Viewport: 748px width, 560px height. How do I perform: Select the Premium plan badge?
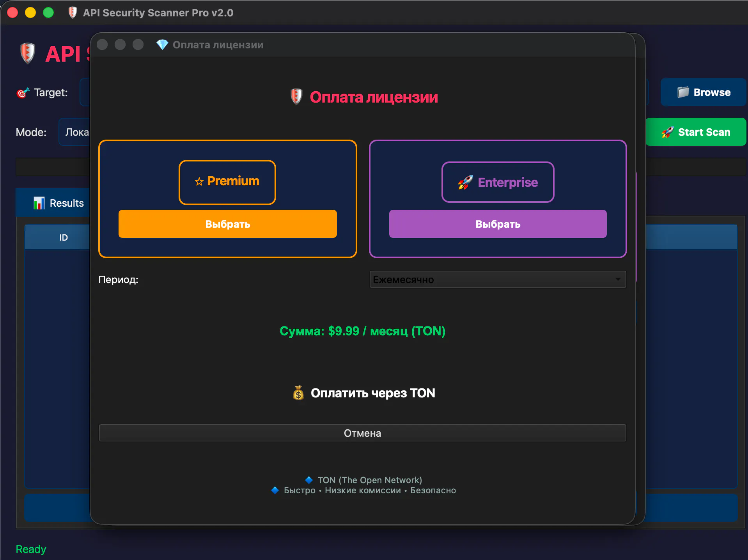pyautogui.click(x=227, y=182)
